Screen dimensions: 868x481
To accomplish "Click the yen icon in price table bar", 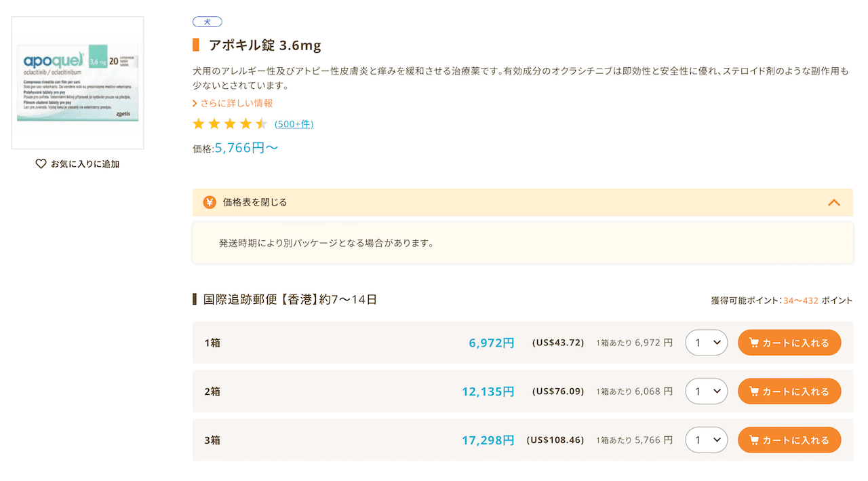I will [x=210, y=202].
